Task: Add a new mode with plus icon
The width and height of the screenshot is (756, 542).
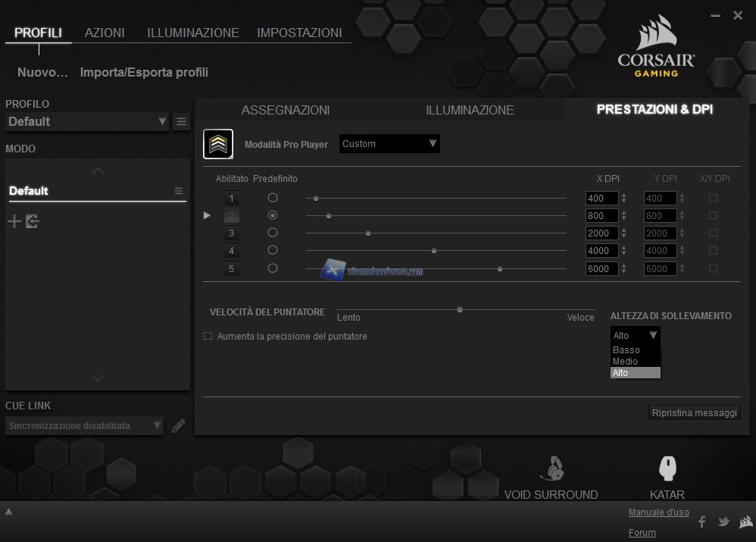Action: (x=14, y=221)
